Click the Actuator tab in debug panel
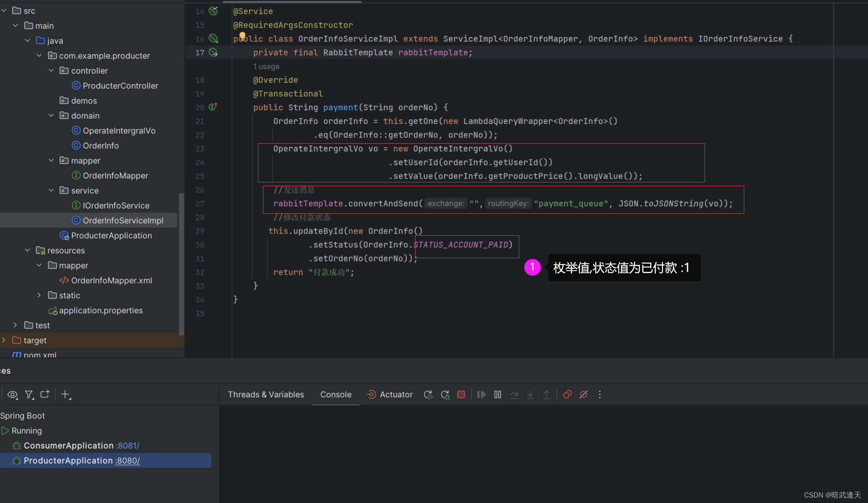 click(x=390, y=394)
